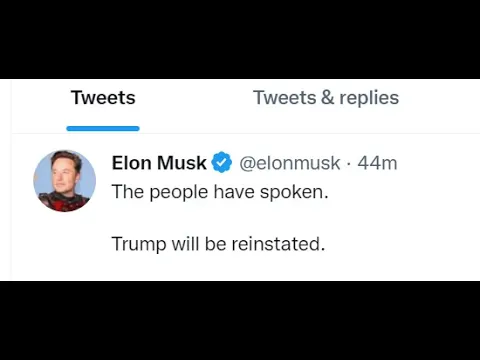Image resolution: width=480 pixels, height=360 pixels.
Task: Click the dot separator before 44m
Action: (349, 164)
